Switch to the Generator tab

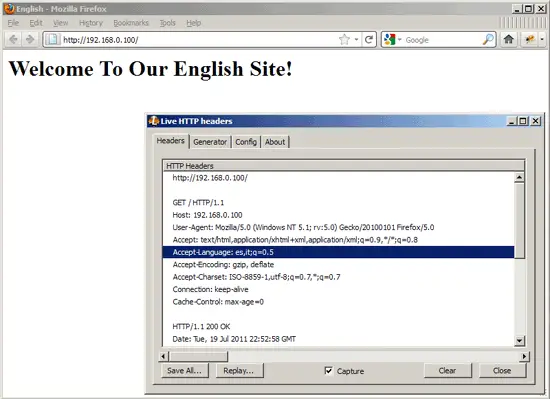point(210,142)
